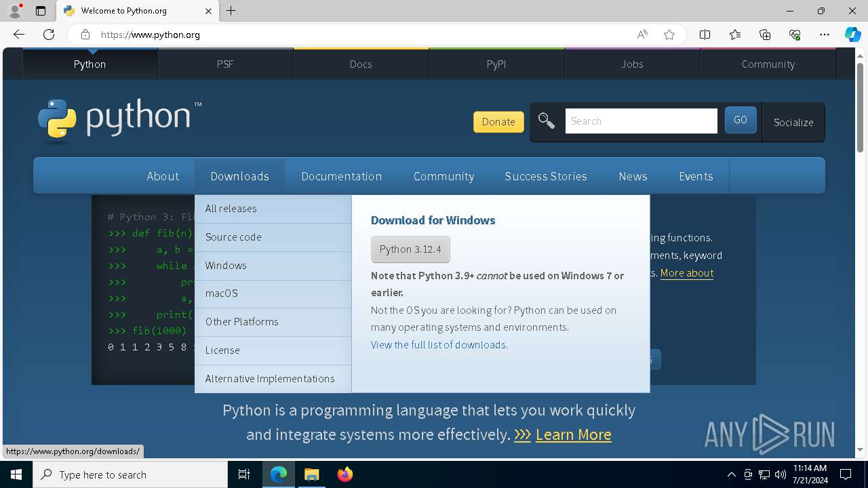
Task: Launch Firefox from the taskbar
Action: (x=344, y=474)
